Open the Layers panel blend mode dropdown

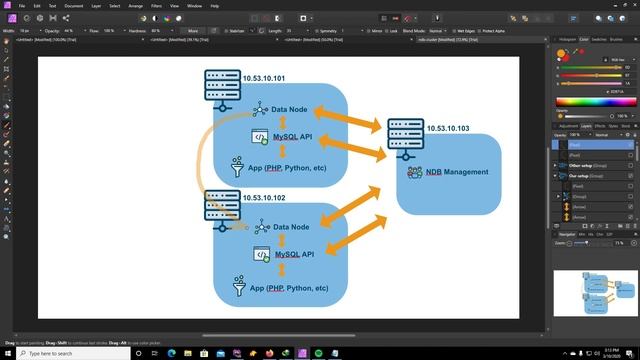point(608,135)
